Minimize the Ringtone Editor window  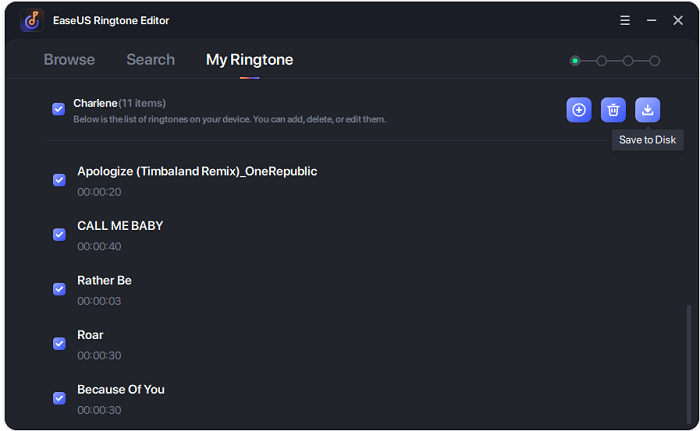coord(651,21)
